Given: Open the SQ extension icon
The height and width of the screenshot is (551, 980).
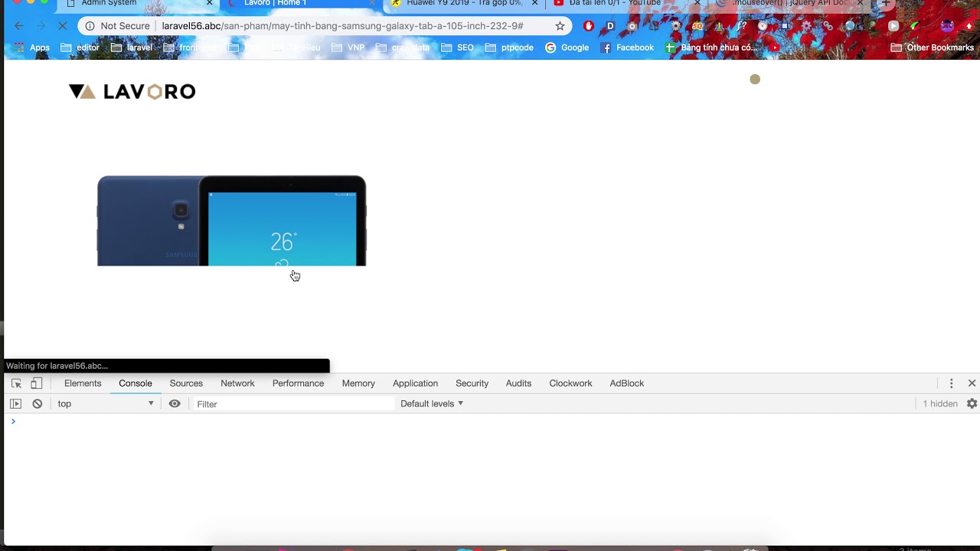Looking at the screenshot, I should [x=697, y=26].
